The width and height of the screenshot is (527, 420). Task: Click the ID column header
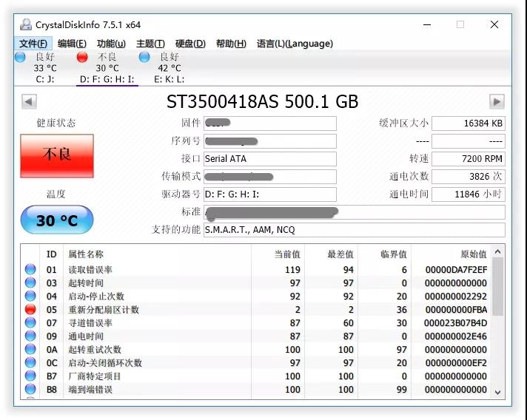[x=51, y=254]
